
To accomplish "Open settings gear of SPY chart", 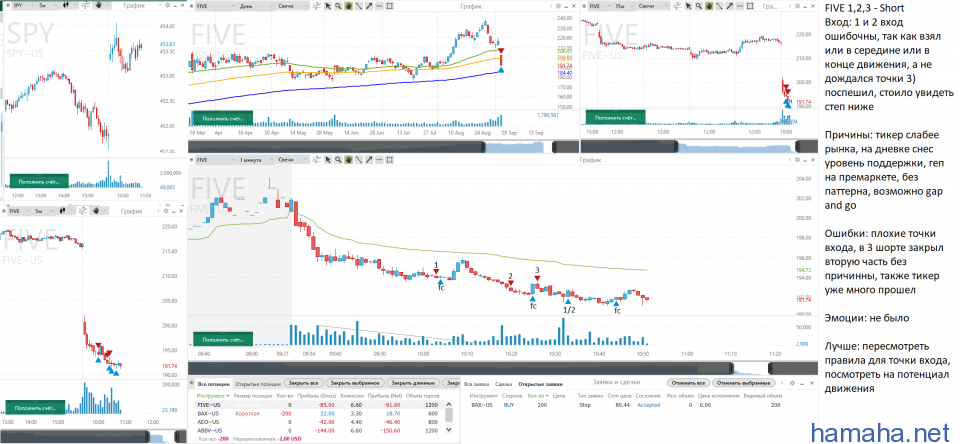I will (168, 6).
